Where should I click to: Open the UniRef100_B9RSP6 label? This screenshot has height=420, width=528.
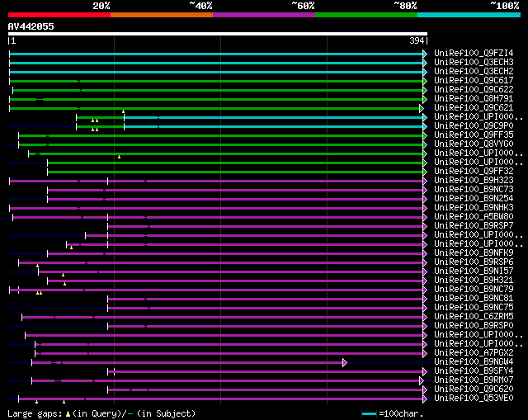474,262
